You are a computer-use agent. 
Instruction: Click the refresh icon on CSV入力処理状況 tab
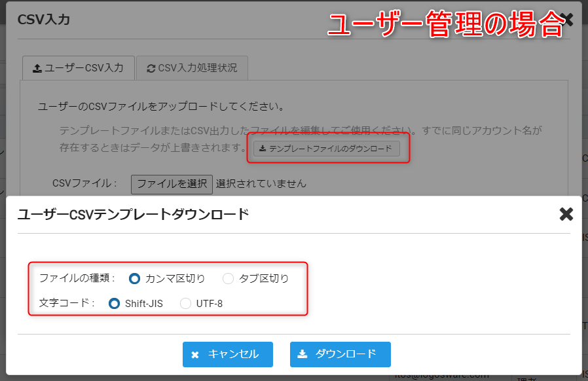point(151,68)
